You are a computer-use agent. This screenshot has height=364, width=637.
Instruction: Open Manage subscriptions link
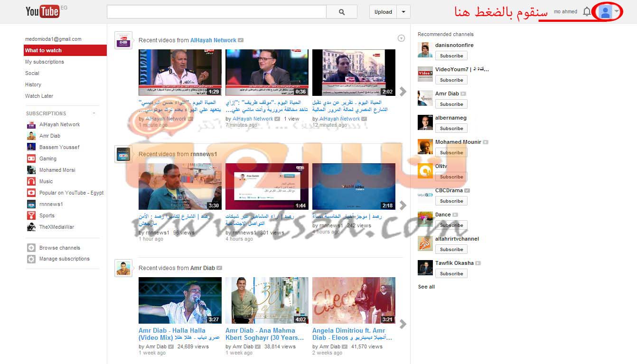coord(65,259)
